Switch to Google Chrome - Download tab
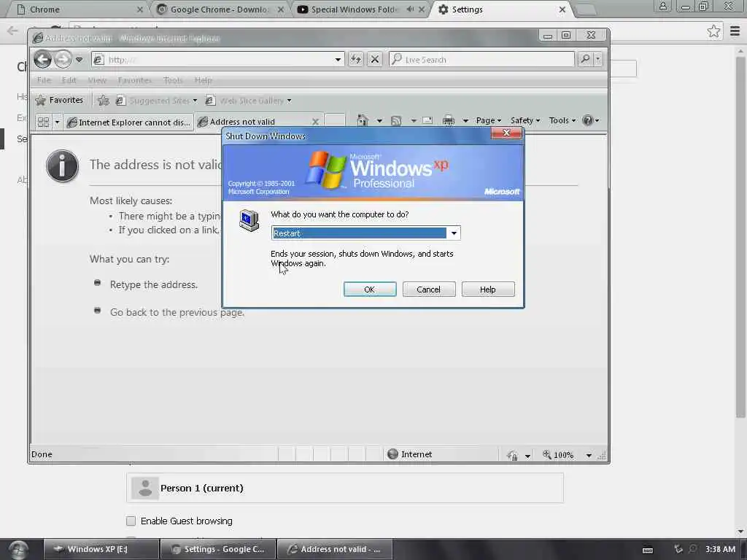Image resolution: width=747 pixels, height=560 pixels. point(220,9)
